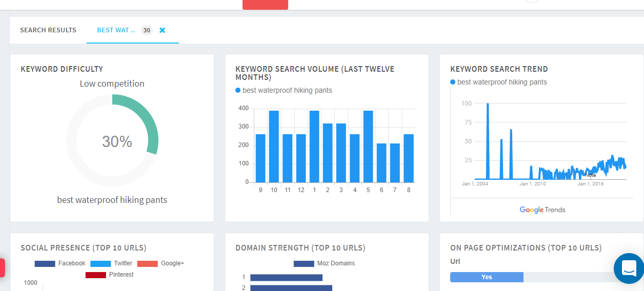Switch to the SEARCH RESULTS tab
Image resolution: width=644 pixels, height=291 pixels.
click(x=48, y=30)
